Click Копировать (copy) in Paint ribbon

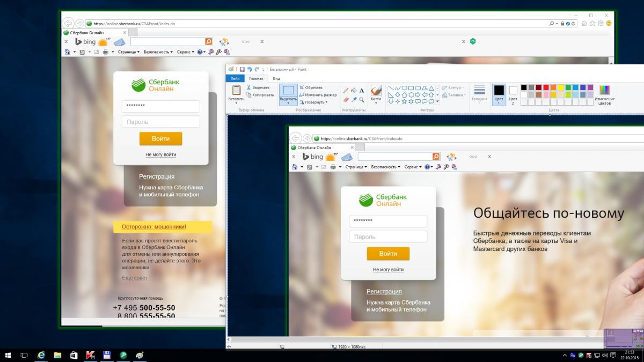pyautogui.click(x=260, y=95)
